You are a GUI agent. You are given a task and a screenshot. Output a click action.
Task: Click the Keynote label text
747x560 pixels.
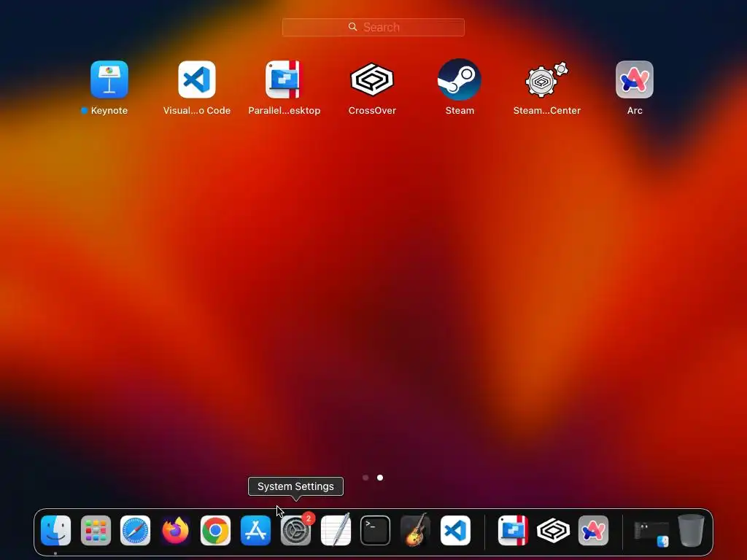click(109, 111)
